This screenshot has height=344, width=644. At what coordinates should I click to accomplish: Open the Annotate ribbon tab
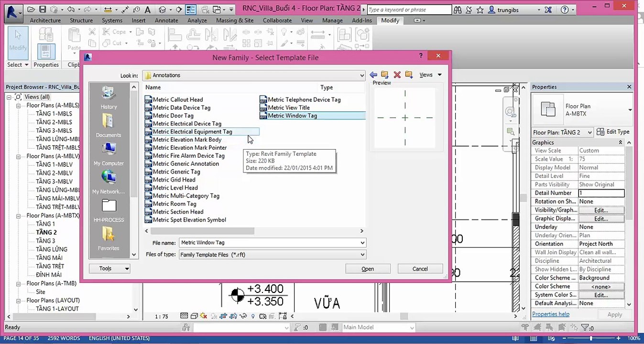coord(166,21)
